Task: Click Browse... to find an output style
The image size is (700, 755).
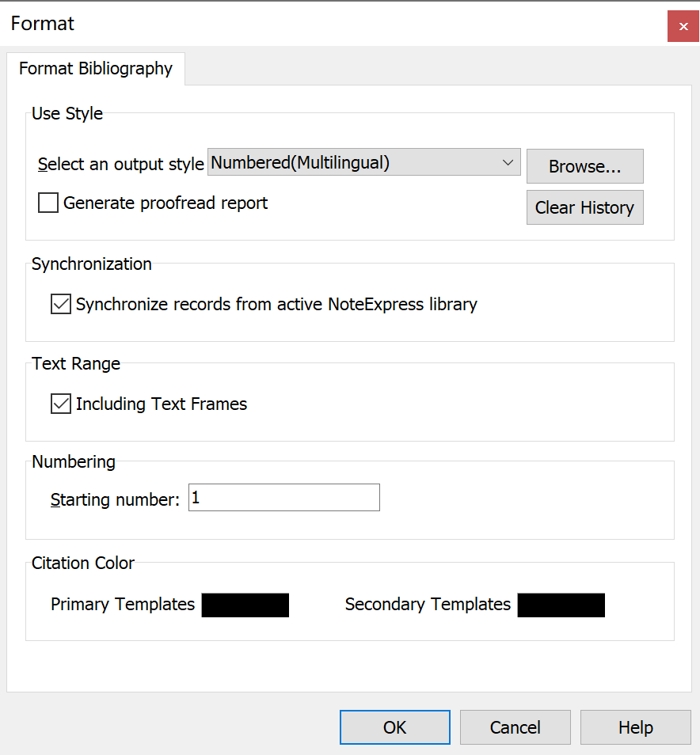Action: [x=584, y=166]
